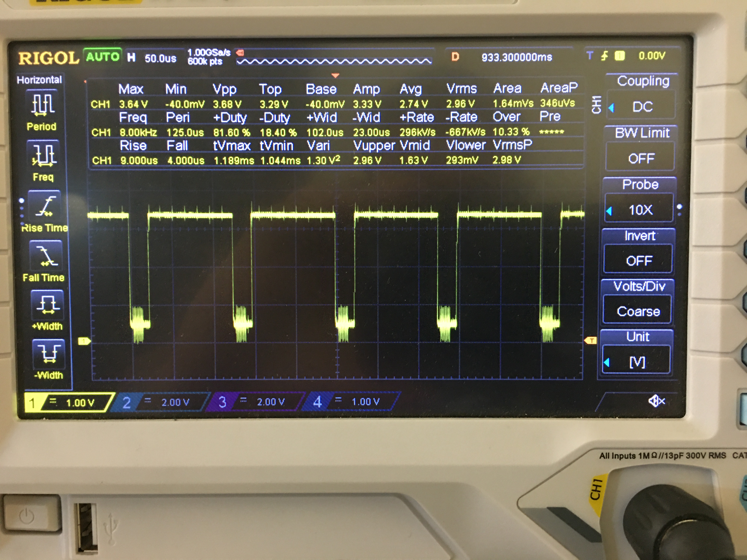This screenshot has height=560, width=747.
Task: Enable the Invert setting
Action: tap(638, 260)
